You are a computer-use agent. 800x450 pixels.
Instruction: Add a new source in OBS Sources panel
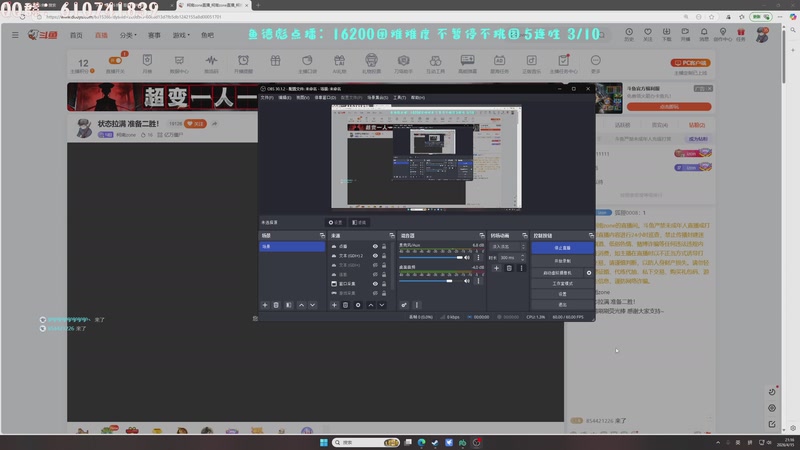[x=334, y=305]
